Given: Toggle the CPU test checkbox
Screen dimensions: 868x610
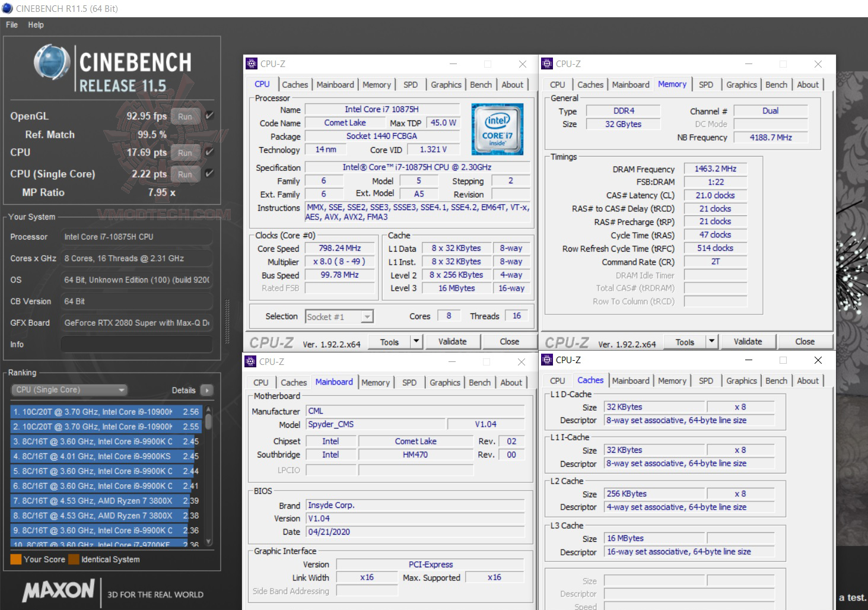Looking at the screenshot, I should tap(209, 152).
